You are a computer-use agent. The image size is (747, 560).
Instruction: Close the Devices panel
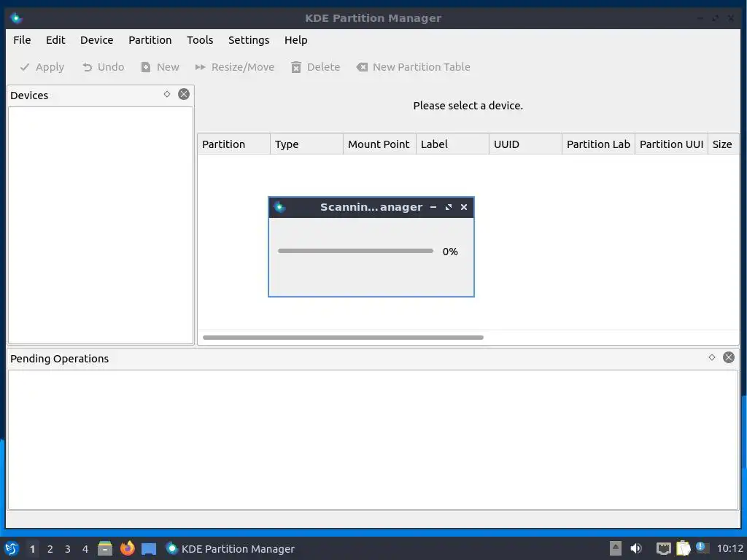click(183, 94)
